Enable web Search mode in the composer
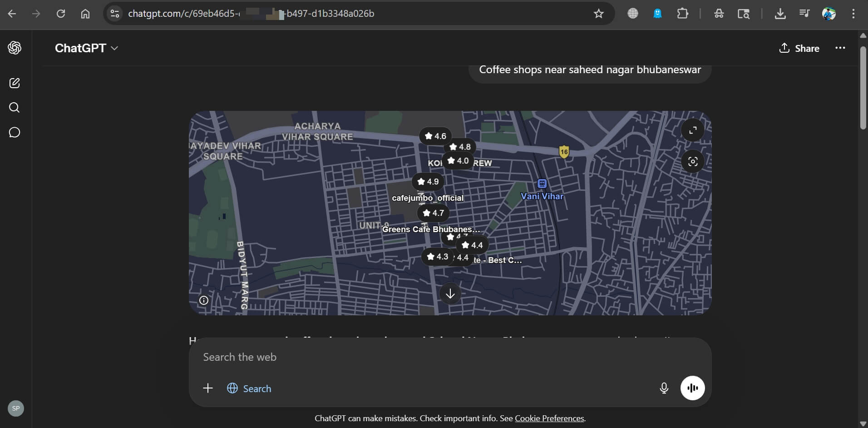868x428 pixels. point(249,388)
